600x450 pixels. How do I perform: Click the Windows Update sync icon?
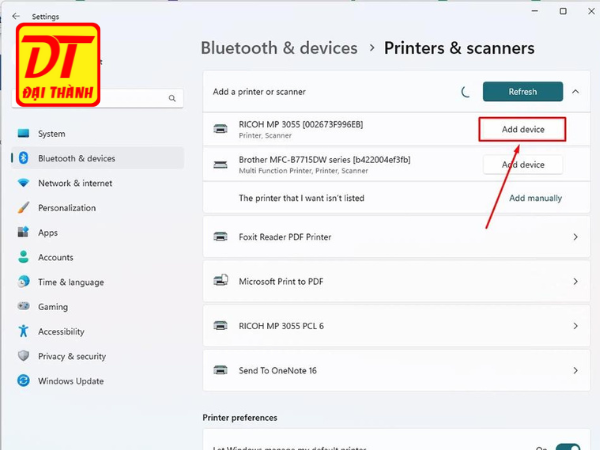(23, 380)
